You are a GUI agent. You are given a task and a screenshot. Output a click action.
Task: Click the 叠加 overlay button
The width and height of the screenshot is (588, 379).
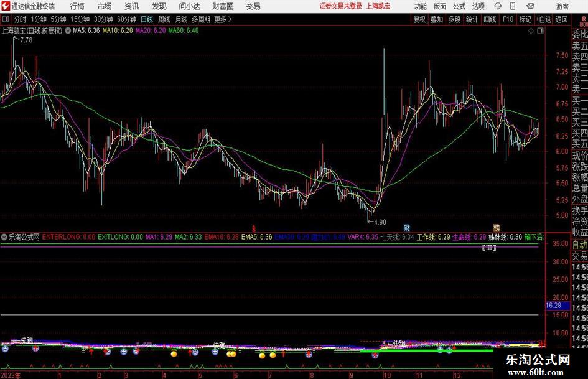[x=437, y=19]
